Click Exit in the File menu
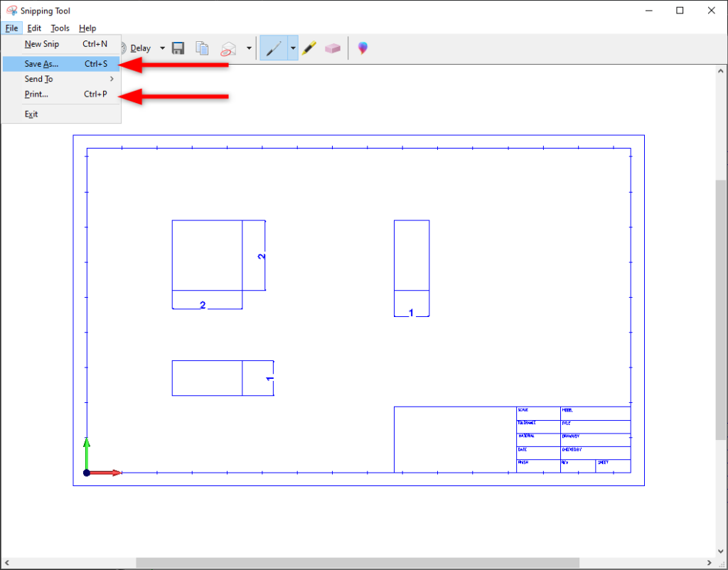This screenshot has height=570, width=728. coord(31,114)
